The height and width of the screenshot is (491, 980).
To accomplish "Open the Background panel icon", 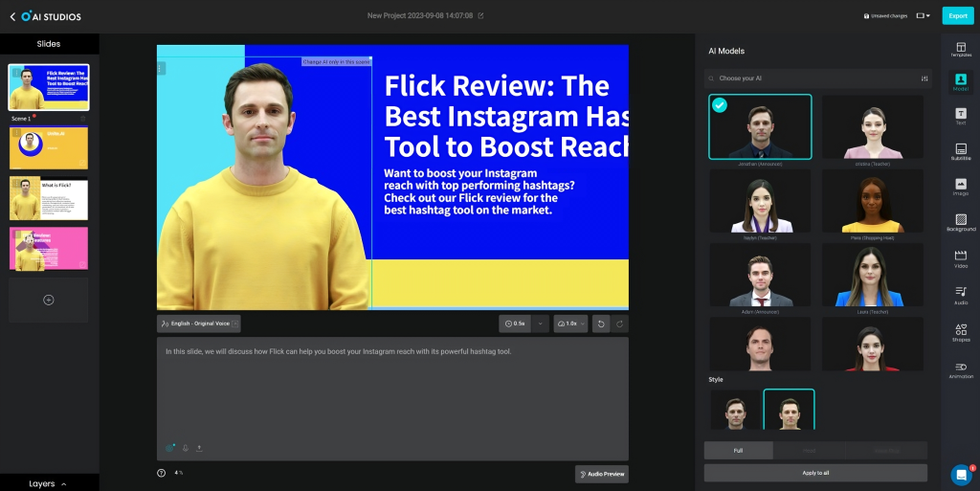I will click(x=961, y=223).
